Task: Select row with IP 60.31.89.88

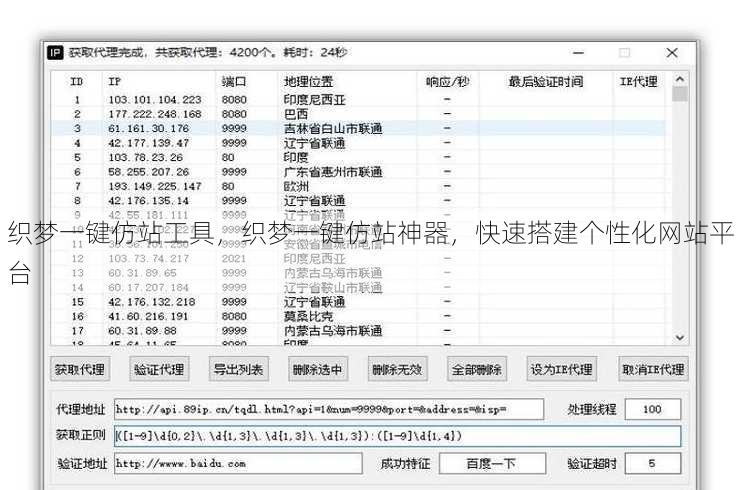Action: click(x=359, y=330)
